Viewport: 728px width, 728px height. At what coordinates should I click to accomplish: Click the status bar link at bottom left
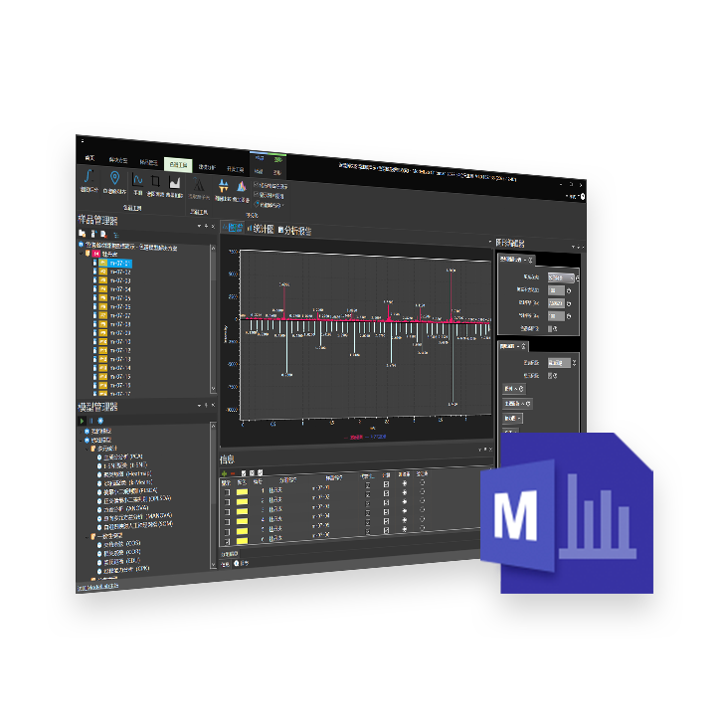tap(98, 587)
